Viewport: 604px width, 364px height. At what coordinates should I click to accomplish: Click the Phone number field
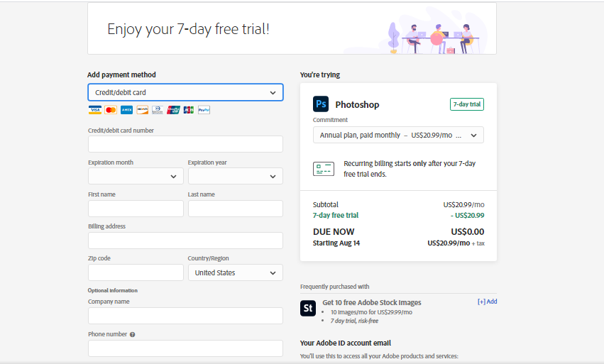(x=186, y=348)
